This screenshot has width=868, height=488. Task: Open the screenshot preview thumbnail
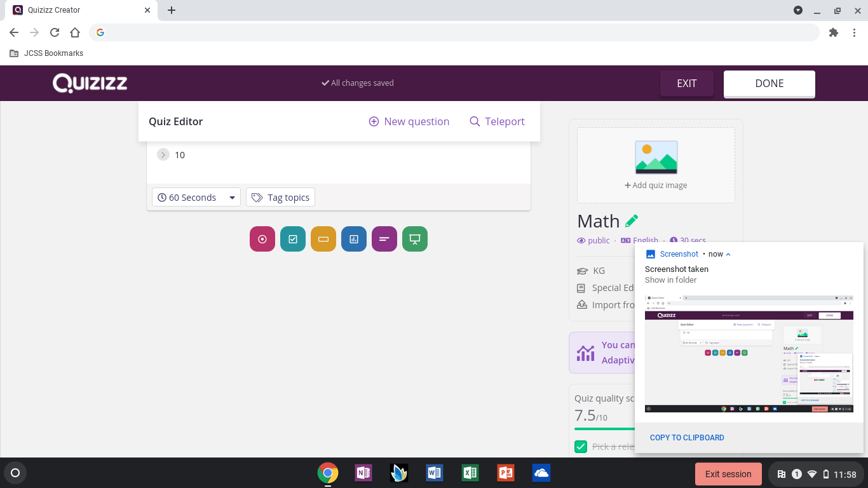click(749, 353)
